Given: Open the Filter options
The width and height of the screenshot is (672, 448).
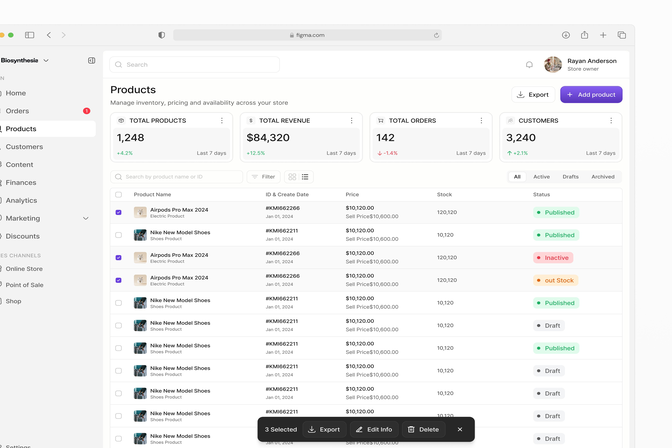Looking at the screenshot, I should click(x=264, y=177).
